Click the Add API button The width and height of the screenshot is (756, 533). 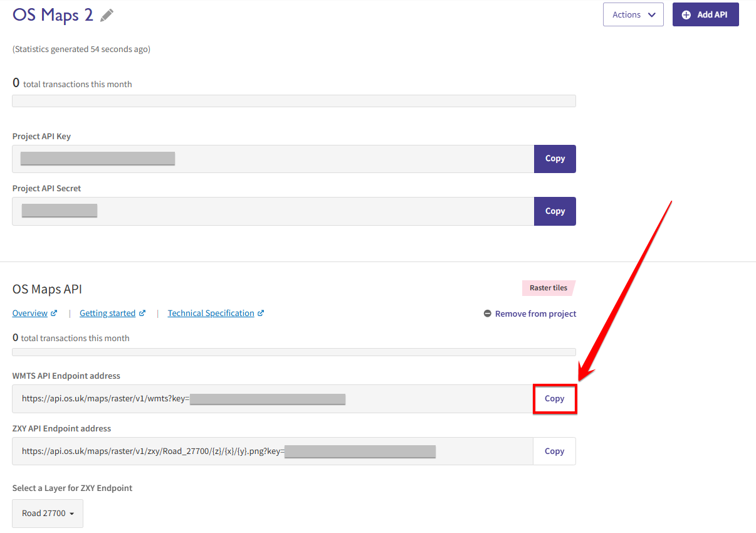click(x=705, y=14)
